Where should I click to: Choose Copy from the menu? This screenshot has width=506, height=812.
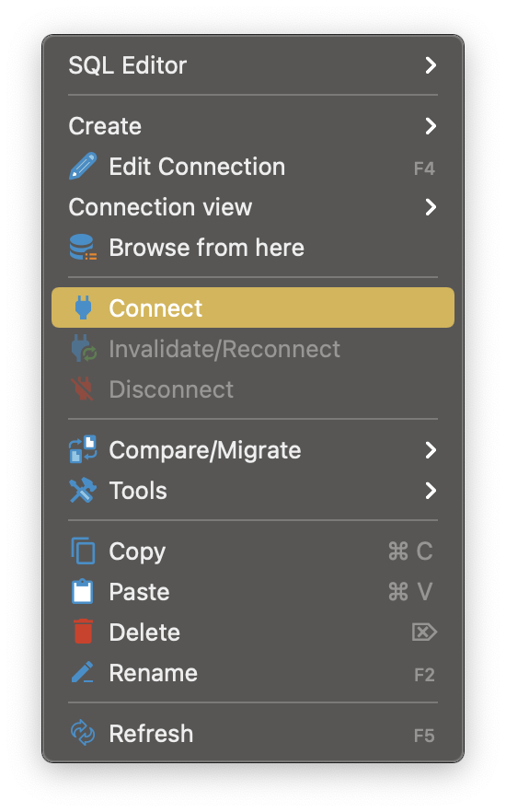(253, 551)
